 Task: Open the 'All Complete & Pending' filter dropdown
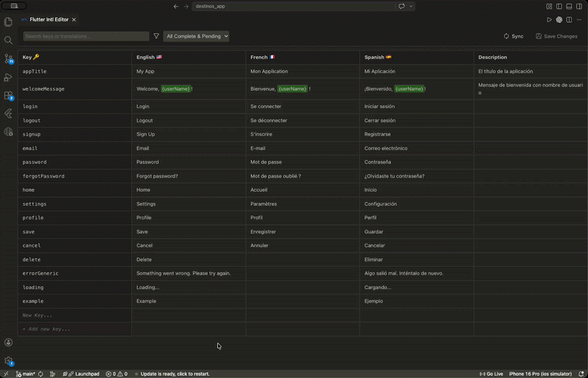coord(196,36)
